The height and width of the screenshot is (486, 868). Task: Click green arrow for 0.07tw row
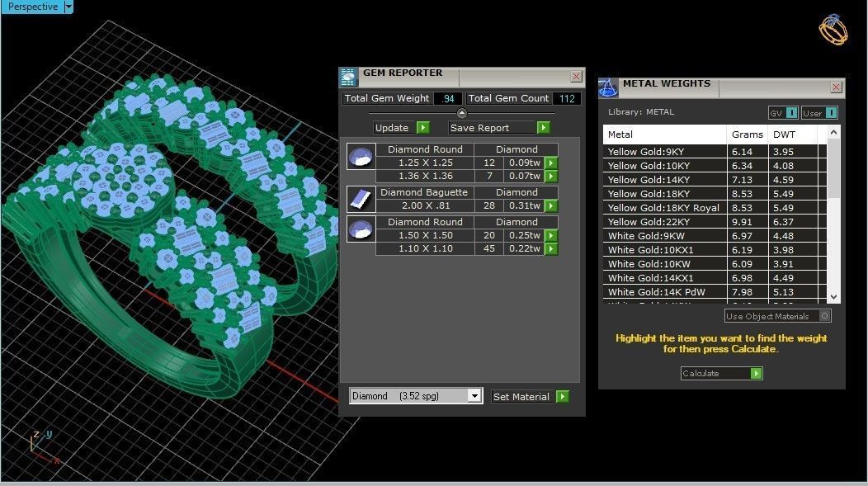(x=551, y=176)
